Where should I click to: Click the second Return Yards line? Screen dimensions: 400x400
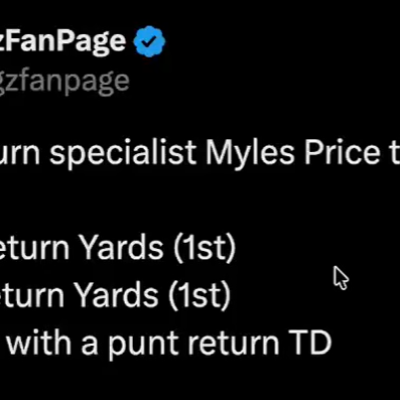pyautogui.click(x=115, y=295)
